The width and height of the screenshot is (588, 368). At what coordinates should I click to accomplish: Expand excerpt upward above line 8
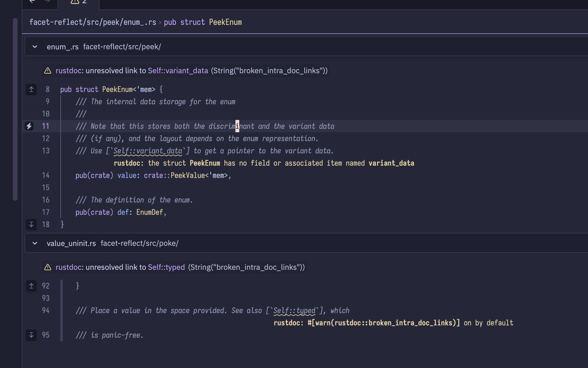pos(31,89)
